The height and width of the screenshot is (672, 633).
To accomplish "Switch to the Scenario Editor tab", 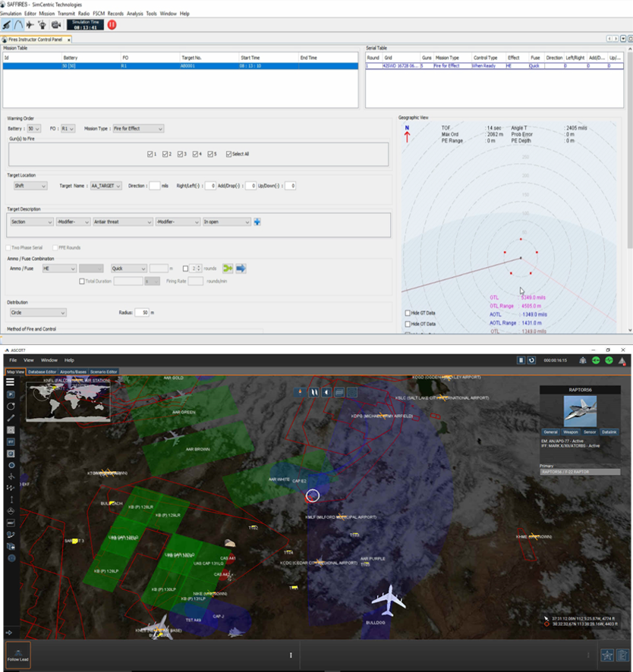I will coord(104,372).
